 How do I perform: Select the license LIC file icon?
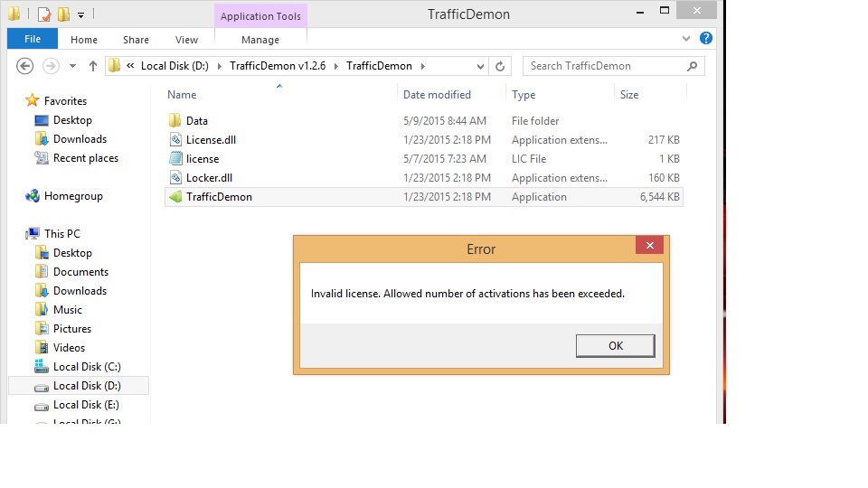pos(175,159)
